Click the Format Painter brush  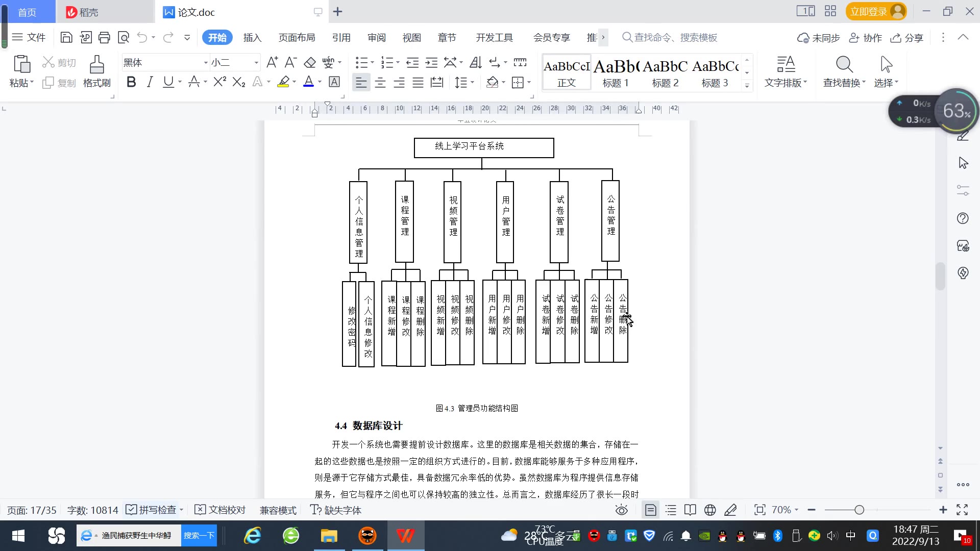tap(96, 71)
